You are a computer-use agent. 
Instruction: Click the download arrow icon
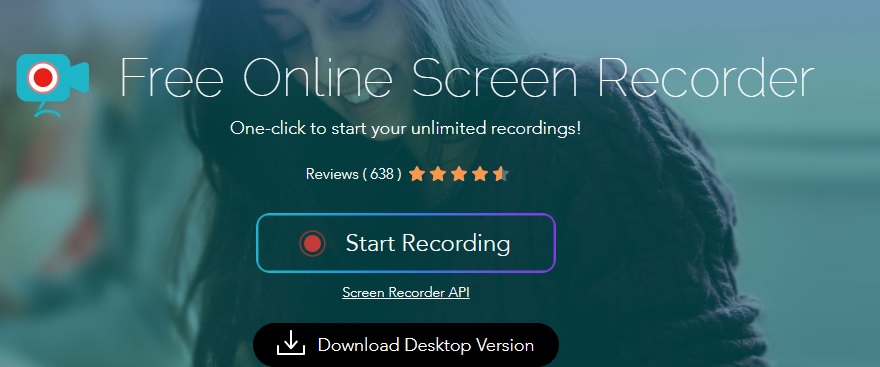pos(291,343)
